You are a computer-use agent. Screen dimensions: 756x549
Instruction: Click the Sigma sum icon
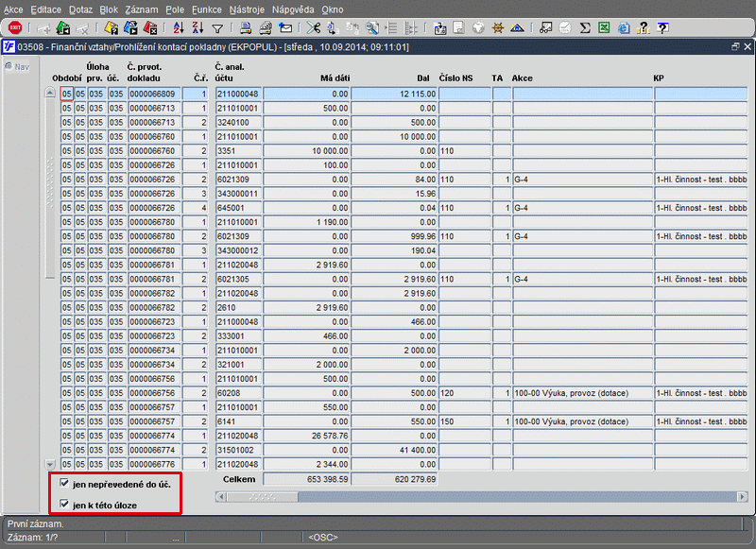pyautogui.click(x=585, y=27)
